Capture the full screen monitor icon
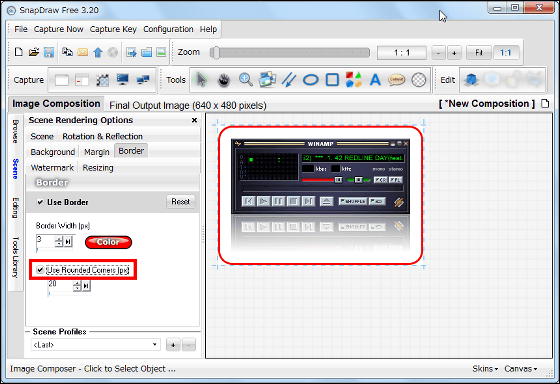Viewport: 560px width, 384px height. (x=122, y=79)
